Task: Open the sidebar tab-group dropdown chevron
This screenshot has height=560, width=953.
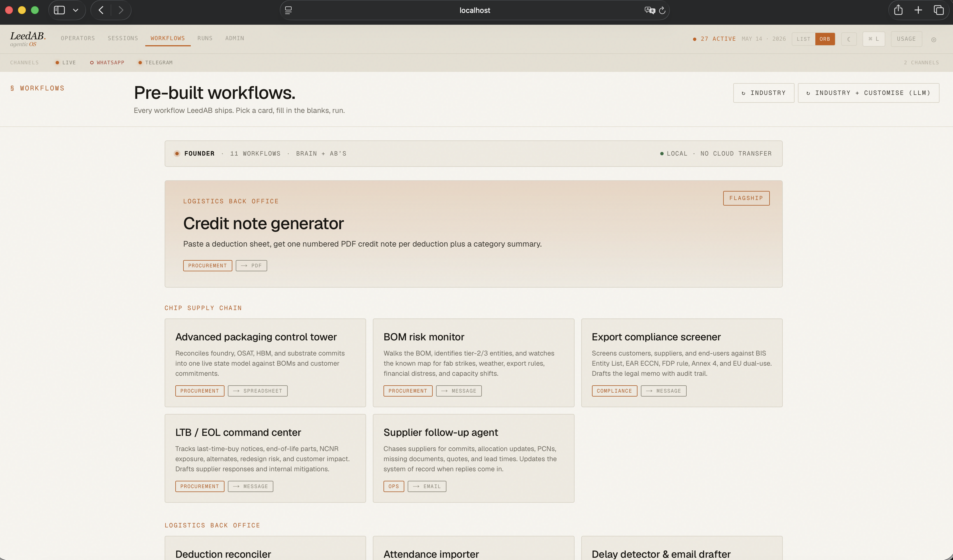Action: click(x=76, y=10)
